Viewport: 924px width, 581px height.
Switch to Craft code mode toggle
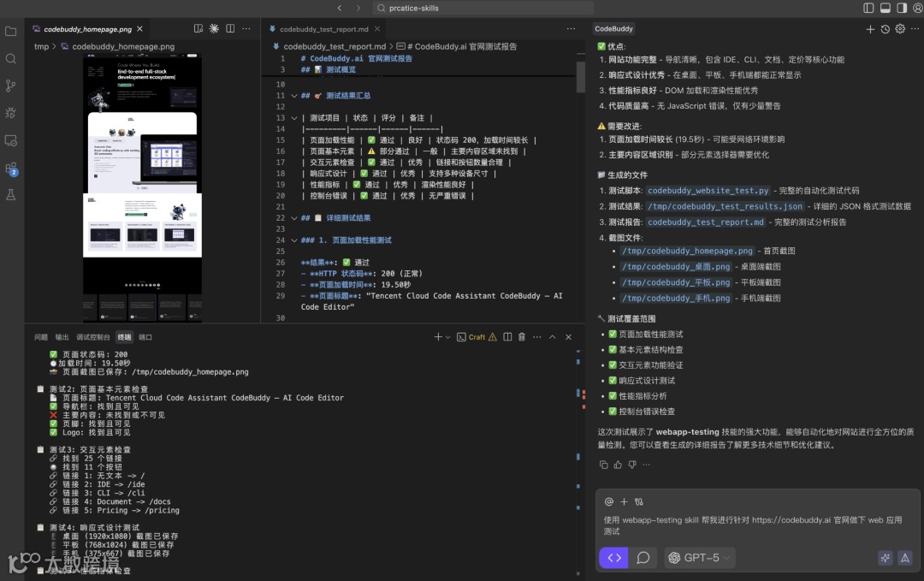coord(613,557)
